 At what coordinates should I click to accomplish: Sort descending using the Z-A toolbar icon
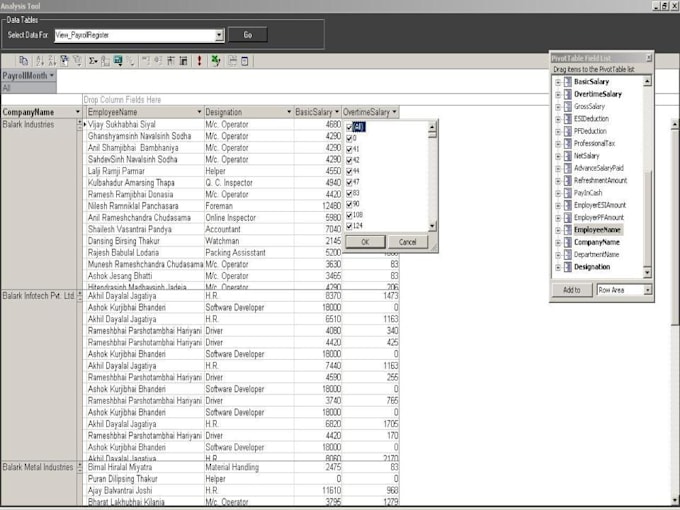click(52, 61)
